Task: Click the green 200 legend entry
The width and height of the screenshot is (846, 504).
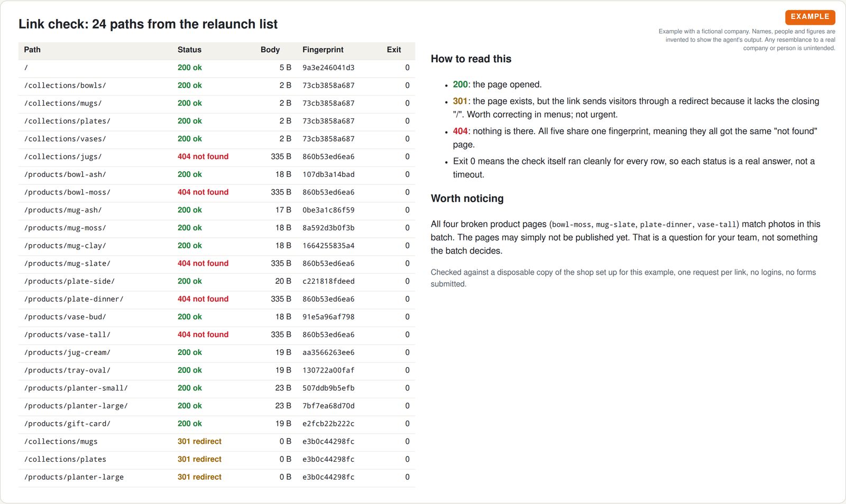Action: click(x=460, y=85)
